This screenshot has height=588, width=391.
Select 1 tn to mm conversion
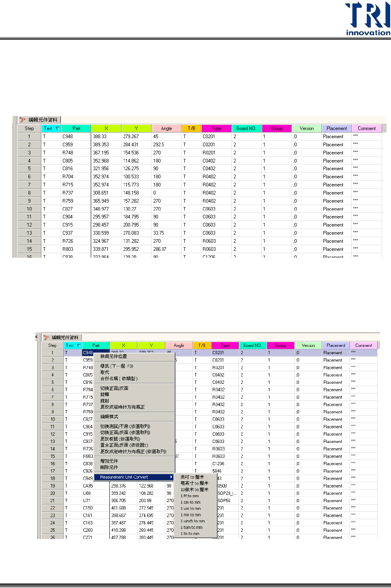coord(190,534)
